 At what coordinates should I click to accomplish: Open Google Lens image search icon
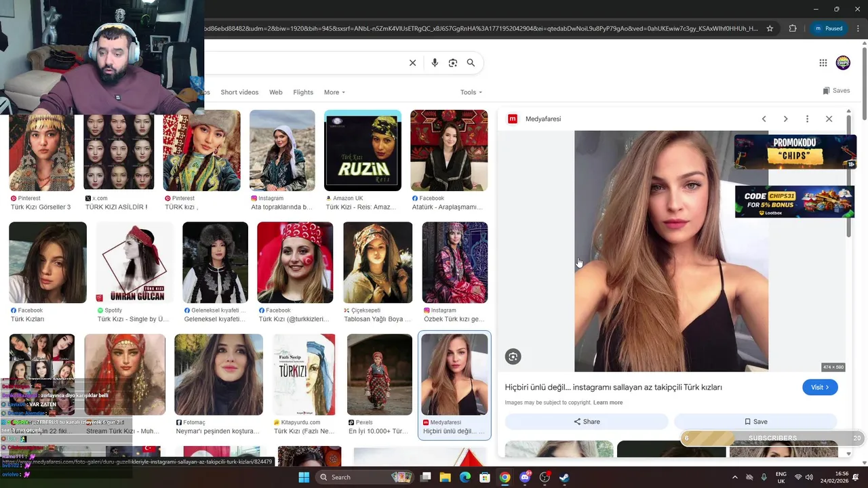pyautogui.click(x=453, y=63)
